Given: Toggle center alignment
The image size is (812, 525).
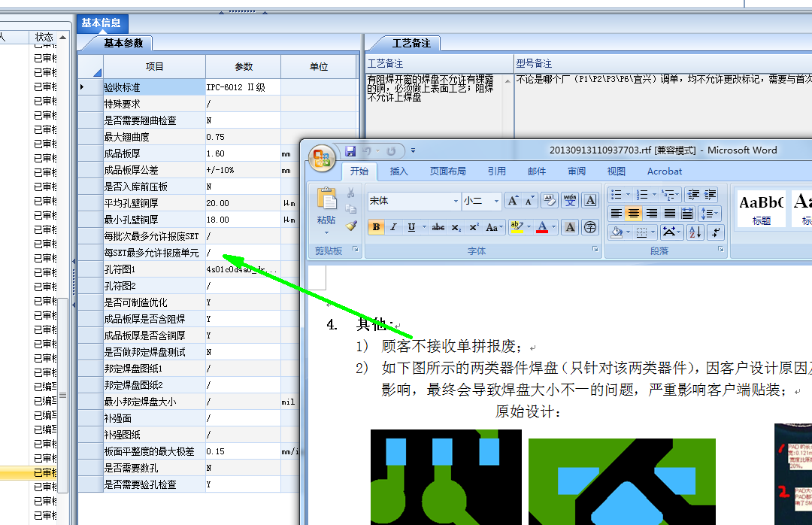Looking at the screenshot, I should (x=633, y=214).
